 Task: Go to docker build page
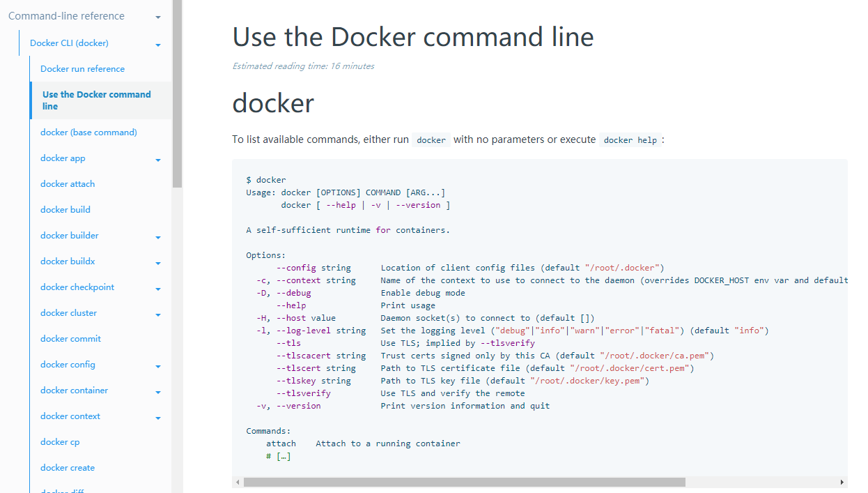(65, 210)
